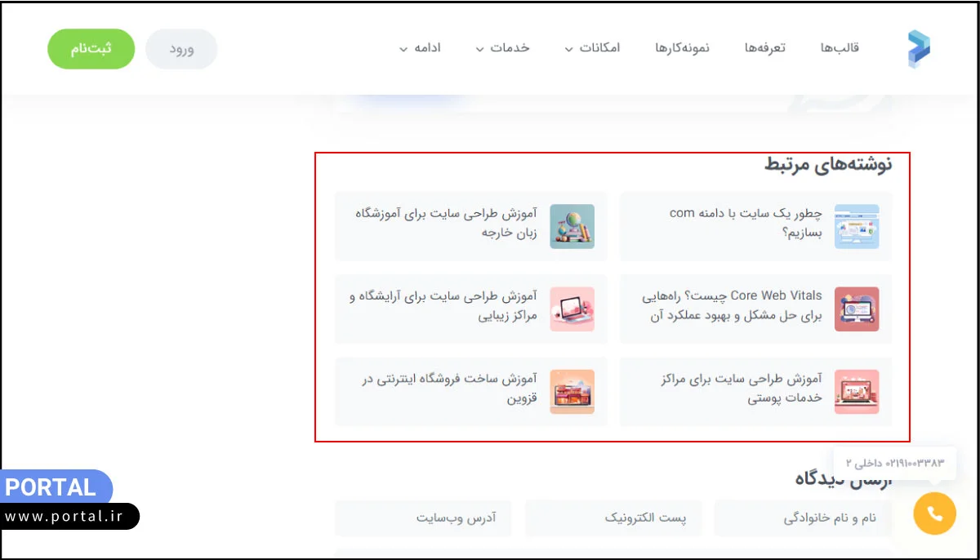
Task: Click the beauty salon article thumbnail image
Action: (572, 309)
